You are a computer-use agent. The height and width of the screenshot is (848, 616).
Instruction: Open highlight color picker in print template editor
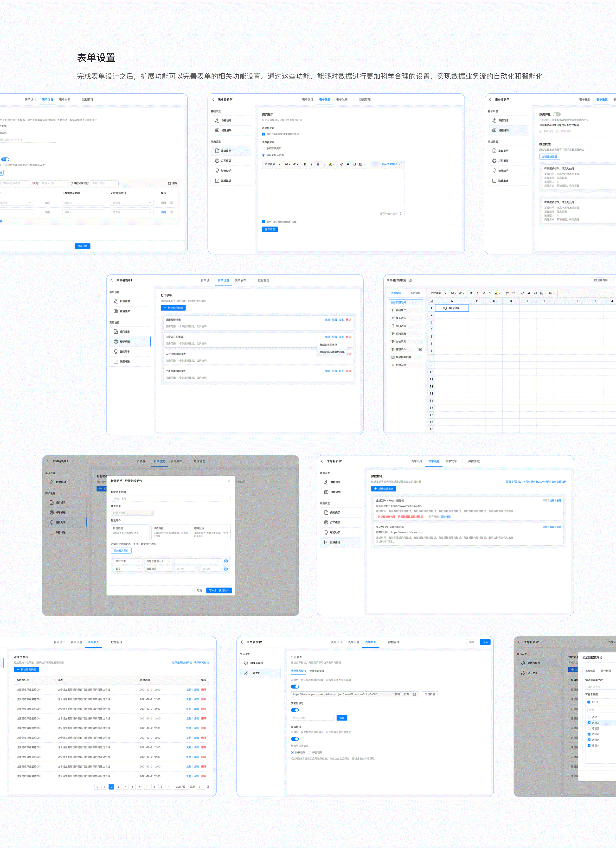497,293
